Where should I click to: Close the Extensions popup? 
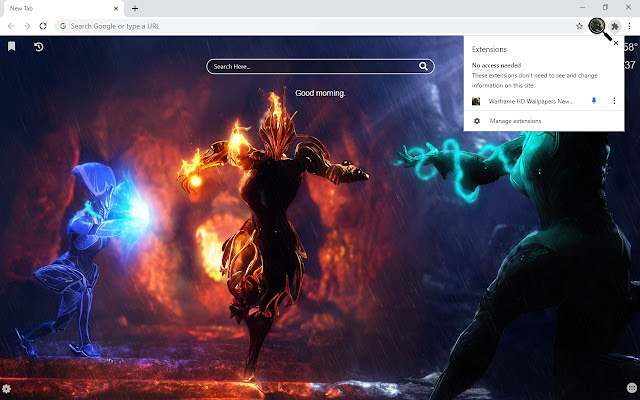pyautogui.click(x=616, y=43)
